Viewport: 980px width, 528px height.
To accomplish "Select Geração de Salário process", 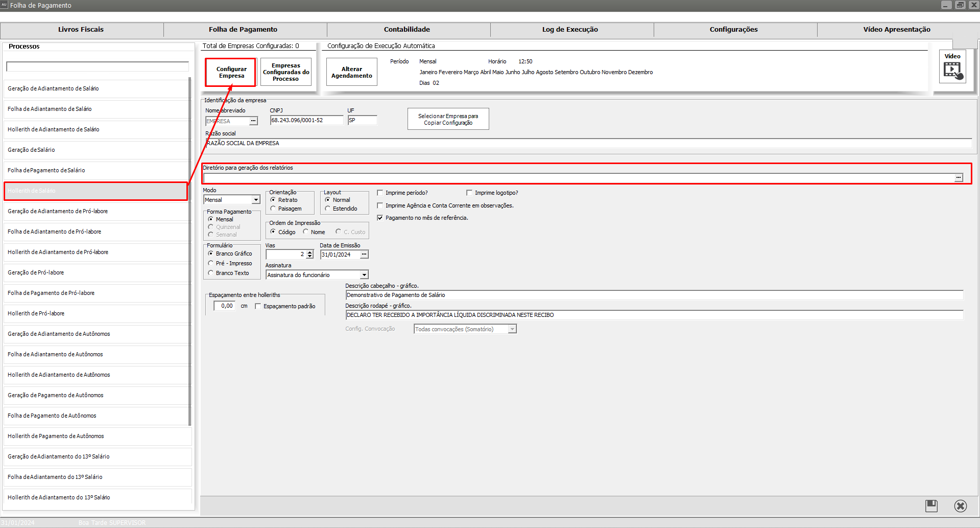I will [x=97, y=150].
